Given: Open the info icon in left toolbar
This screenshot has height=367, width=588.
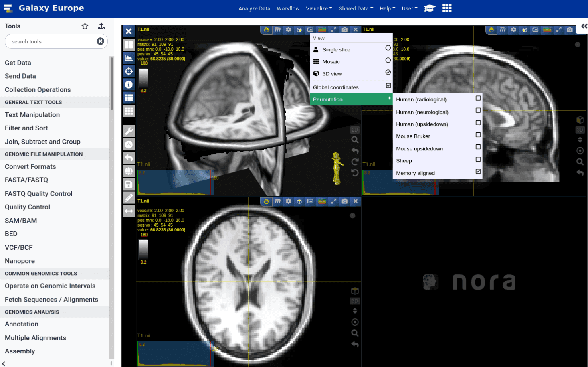Looking at the screenshot, I should tap(129, 85).
